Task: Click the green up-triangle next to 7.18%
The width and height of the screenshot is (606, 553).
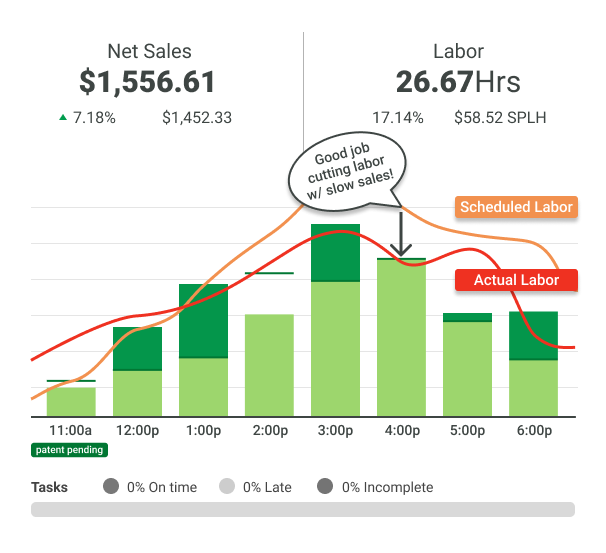Action: click(x=63, y=117)
